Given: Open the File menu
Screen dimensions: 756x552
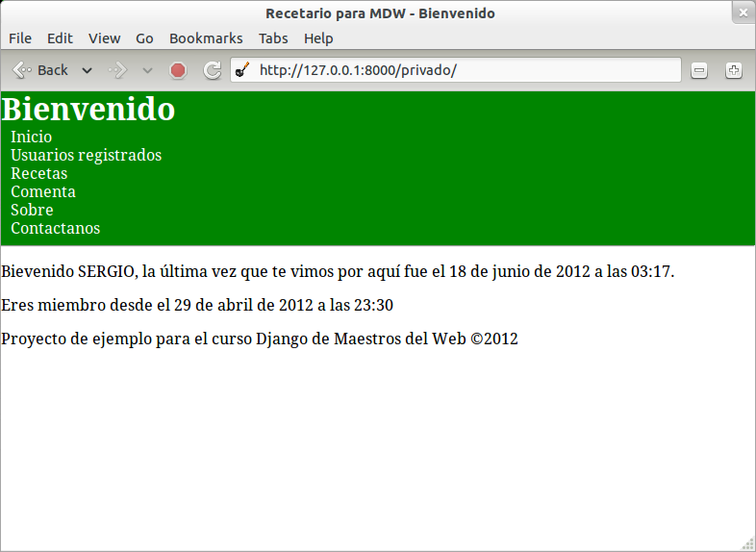Looking at the screenshot, I should (20, 38).
